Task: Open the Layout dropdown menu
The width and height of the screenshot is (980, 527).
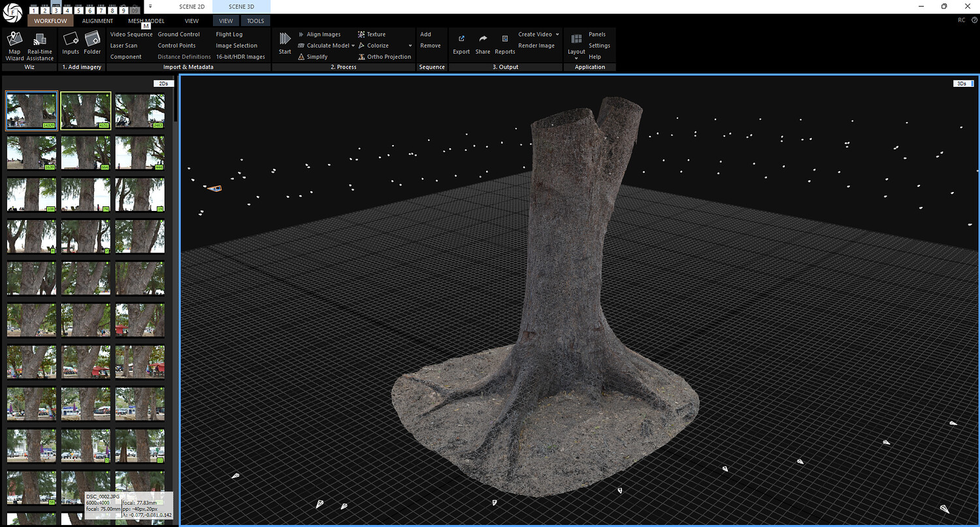Action: (x=576, y=57)
